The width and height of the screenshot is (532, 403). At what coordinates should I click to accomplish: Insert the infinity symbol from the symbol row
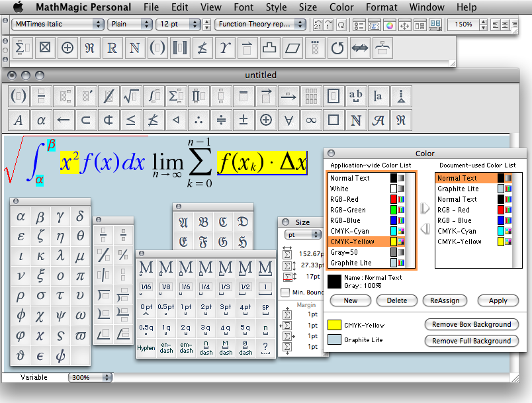(x=311, y=120)
